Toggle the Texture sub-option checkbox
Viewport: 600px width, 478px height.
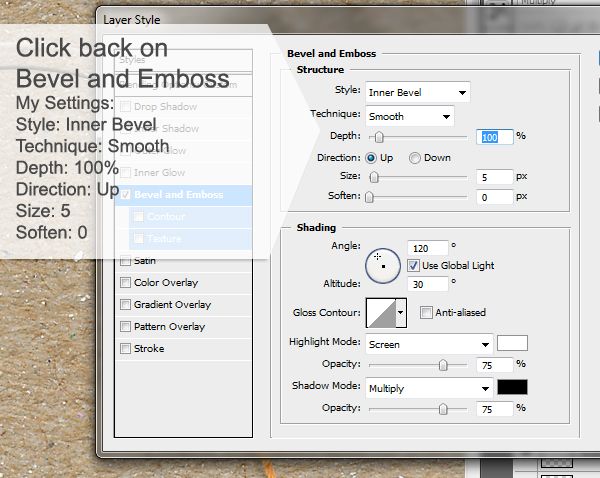click(x=138, y=238)
